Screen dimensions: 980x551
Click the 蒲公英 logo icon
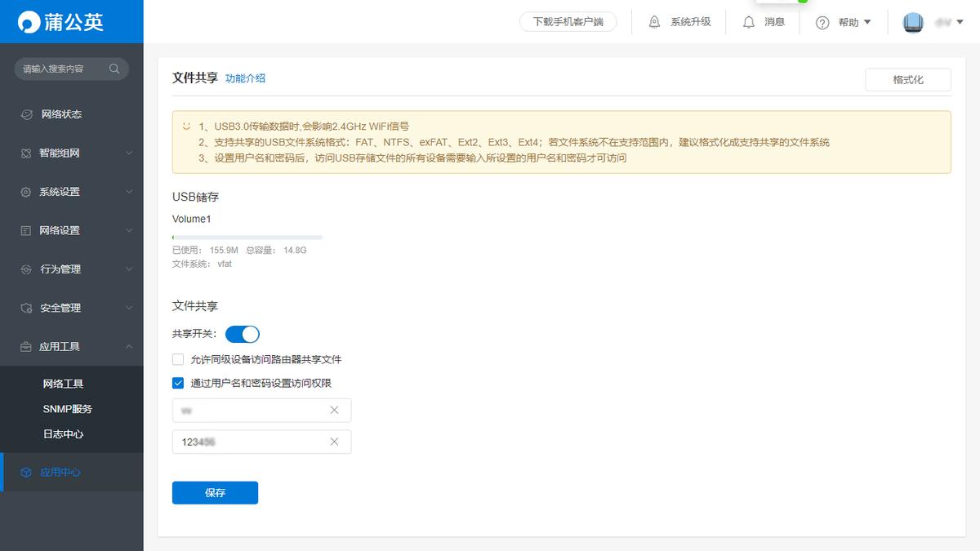pyautogui.click(x=31, y=20)
